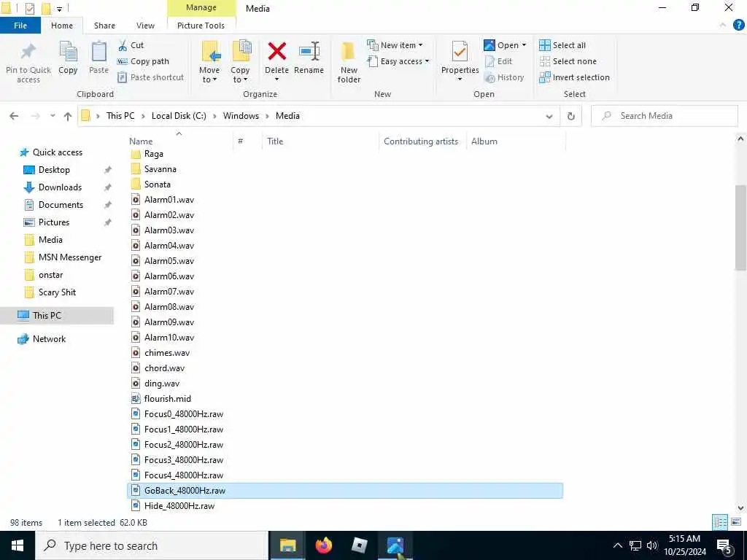The image size is (747, 560).
Task: Select Network in navigation pane
Action: point(49,339)
